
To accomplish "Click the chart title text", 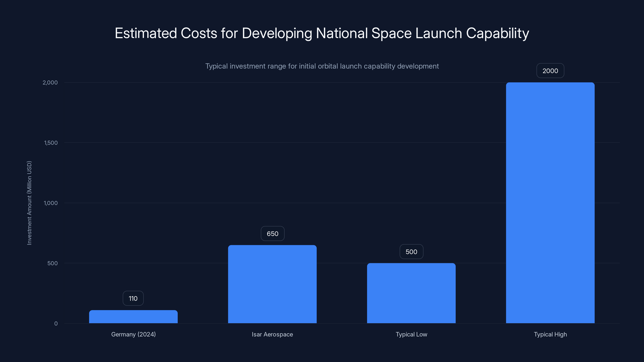I will tap(322, 33).
